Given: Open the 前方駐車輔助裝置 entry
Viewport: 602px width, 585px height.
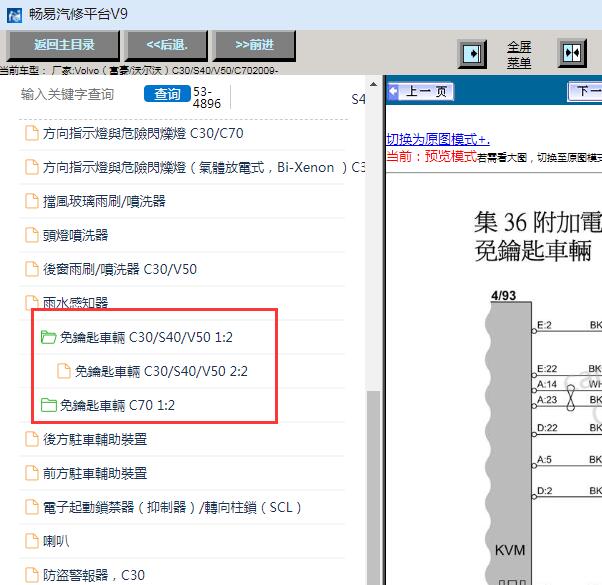Looking at the screenshot, I should tap(95, 473).
